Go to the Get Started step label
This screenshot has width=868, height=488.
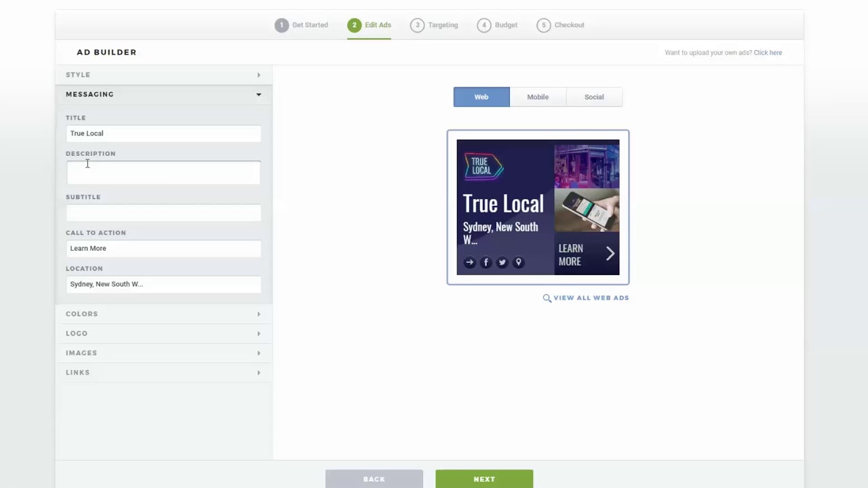[x=310, y=25]
